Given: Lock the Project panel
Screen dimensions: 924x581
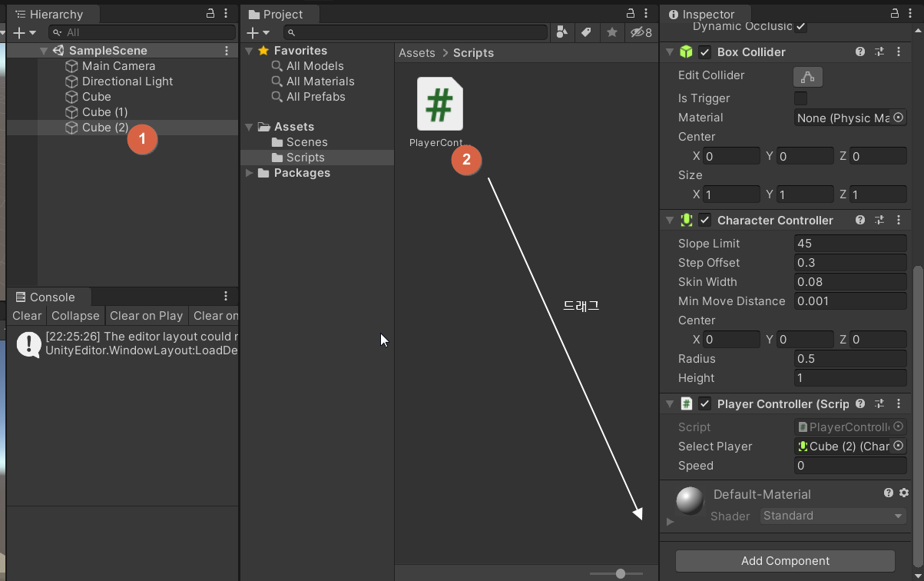Looking at the screenshot, I should click(x=630, y=14).
